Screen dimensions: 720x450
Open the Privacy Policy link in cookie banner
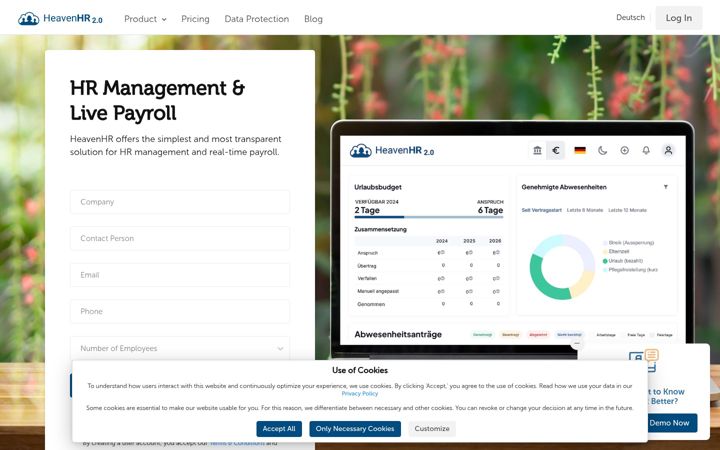360,394
